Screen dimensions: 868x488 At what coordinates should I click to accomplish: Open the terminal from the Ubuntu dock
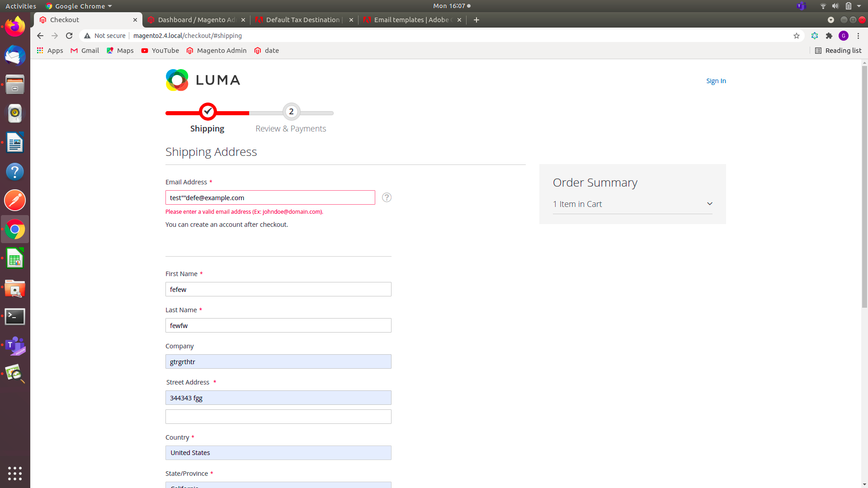[x=15, y=316]
